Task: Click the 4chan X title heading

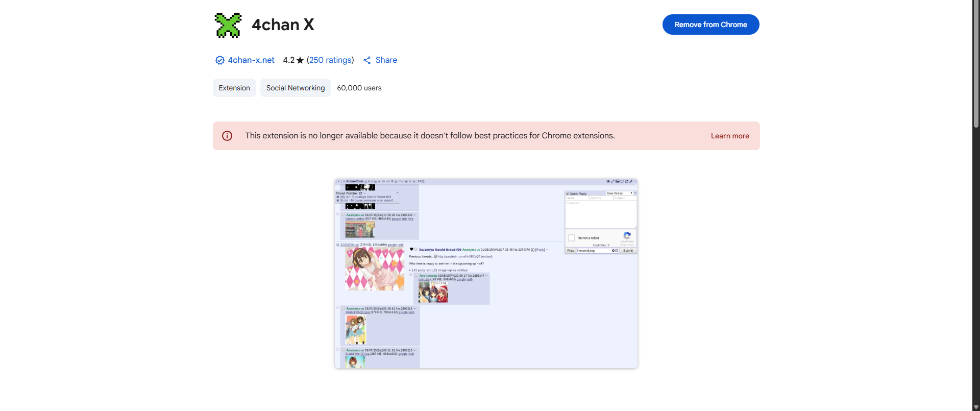Action: pos(283,25)
